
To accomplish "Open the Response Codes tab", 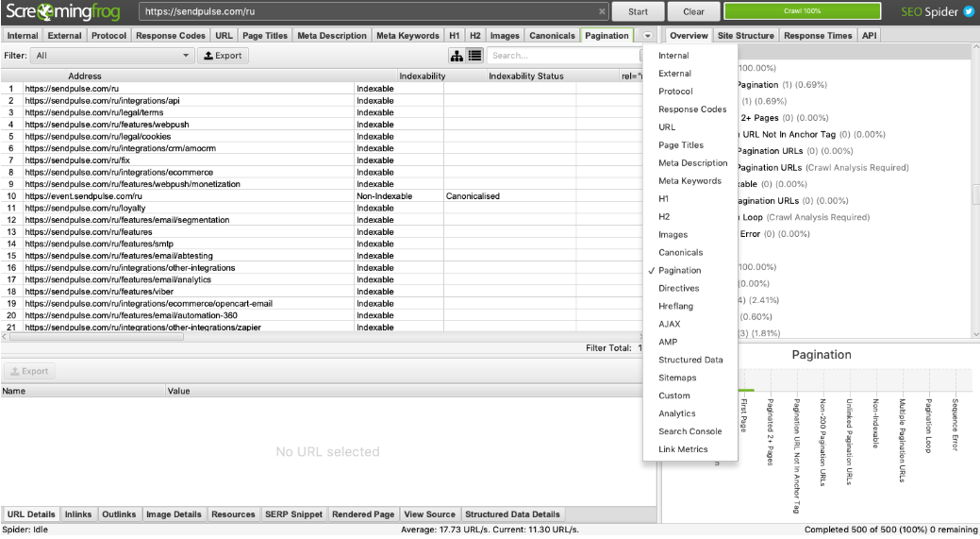I will point(170,36).
